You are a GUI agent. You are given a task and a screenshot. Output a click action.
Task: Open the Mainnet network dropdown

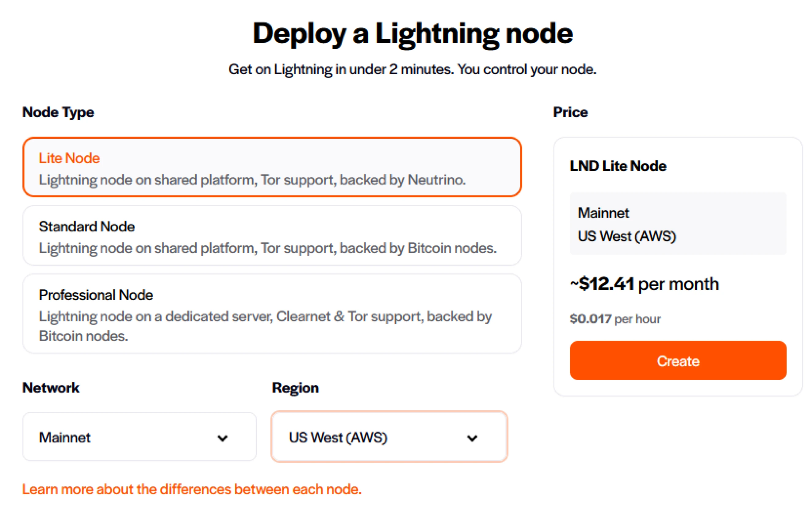pos(139,437)
